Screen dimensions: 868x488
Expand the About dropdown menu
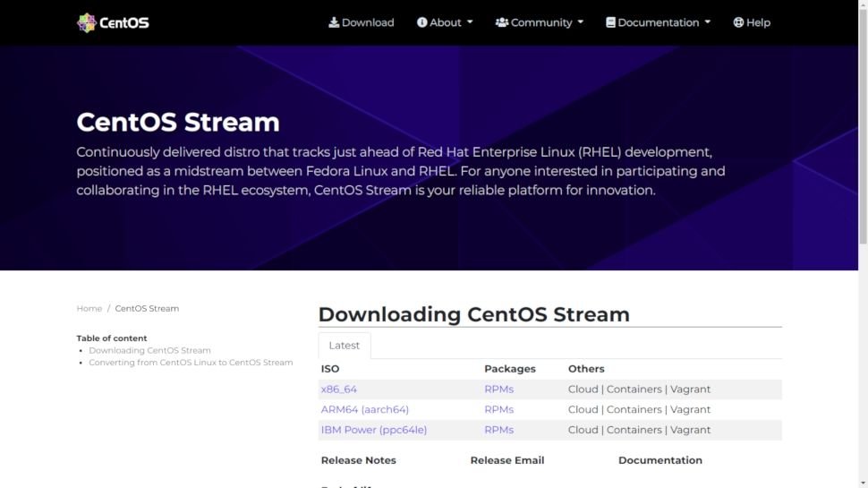click(446, 22)
